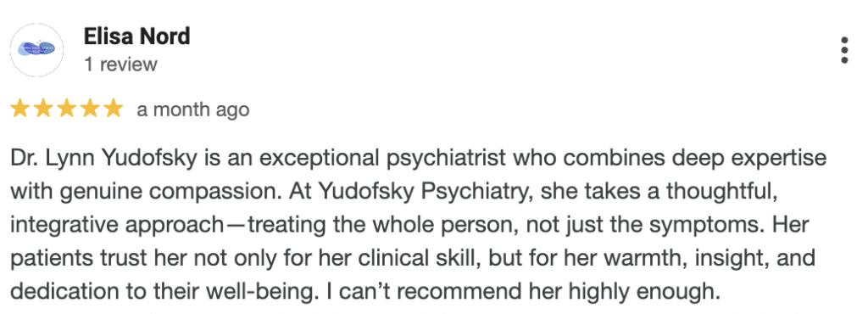Select the third gold rating star
Image resolution: width=868 pixels, height=314 pixels.
(x=66, y=109)
